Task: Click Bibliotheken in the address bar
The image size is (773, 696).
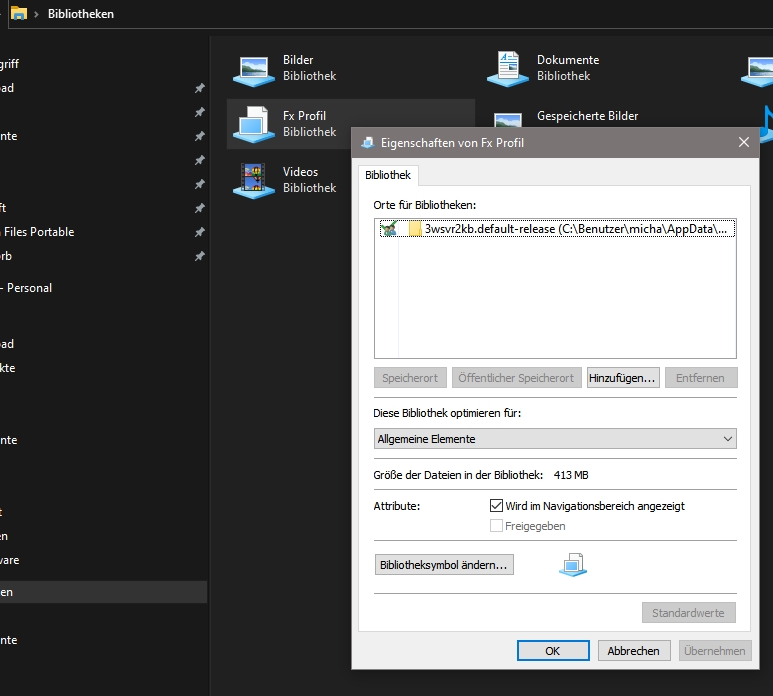Action: 81,14
